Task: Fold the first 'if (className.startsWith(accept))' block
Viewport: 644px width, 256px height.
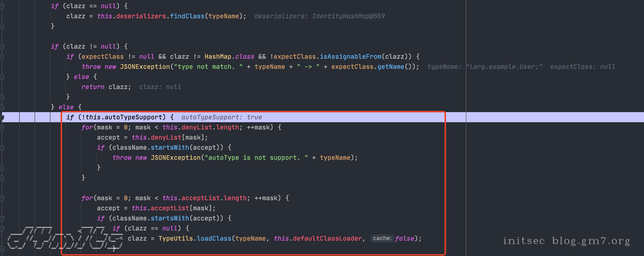Action: pyautogui.click(x=2, y=148)
